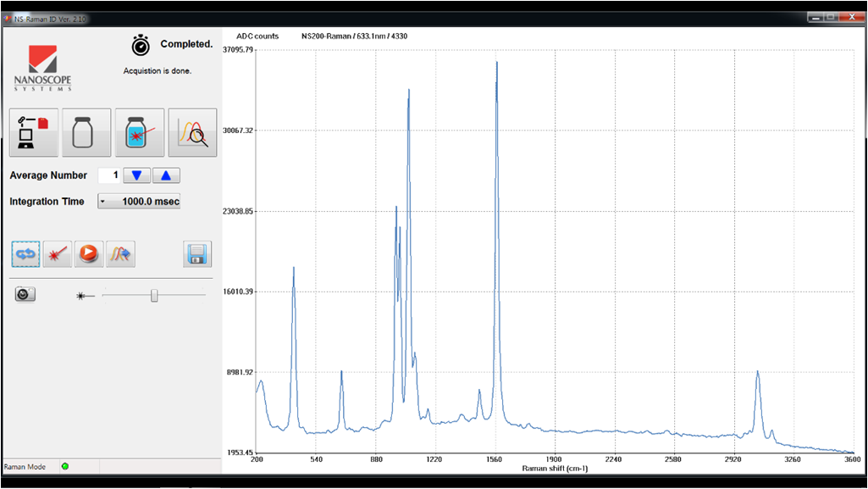The image size is (868, 489).
Task: Minimize the NS-Raman ID window
Action: click(x=815, y=18)
